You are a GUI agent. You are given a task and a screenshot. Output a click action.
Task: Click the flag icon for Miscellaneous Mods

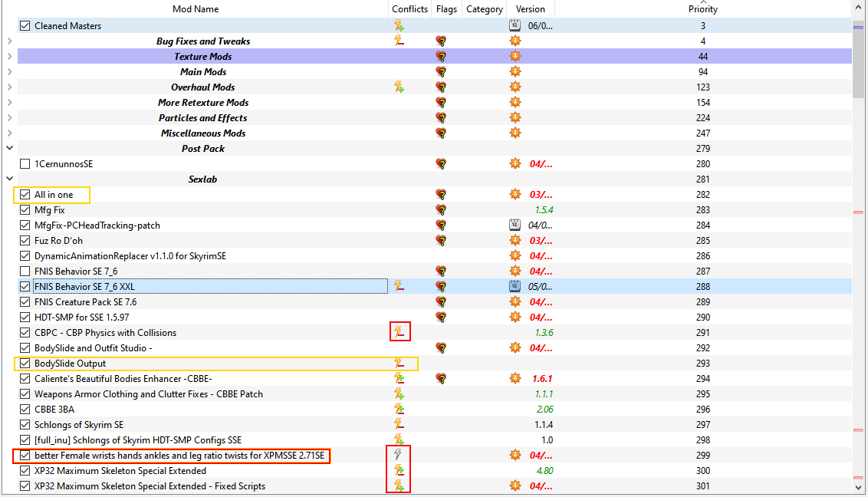[x=441, y=133]
